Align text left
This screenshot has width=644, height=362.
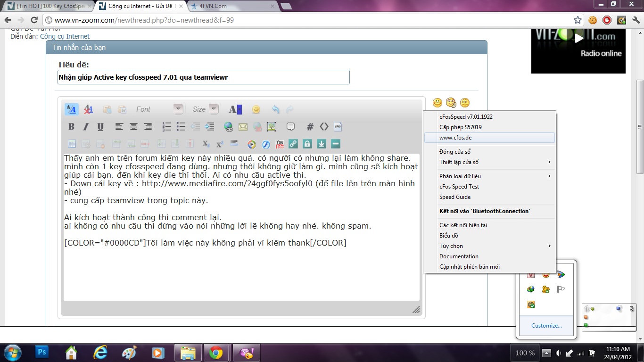click(119, 127)
